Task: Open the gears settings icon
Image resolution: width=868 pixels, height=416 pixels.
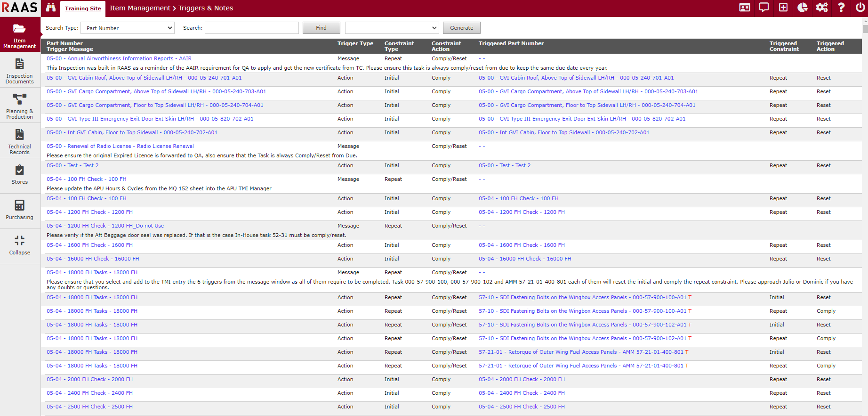Action: click(x=822, y=8)
